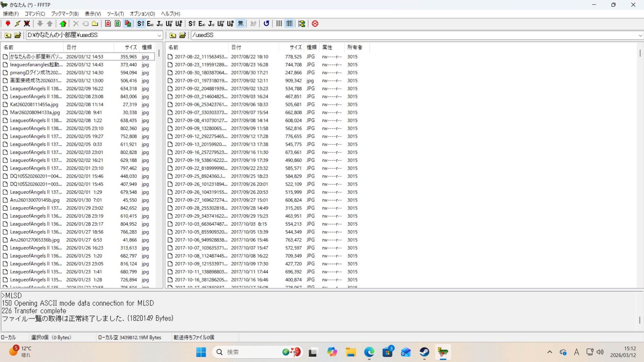Image resolution: width=644 pixels, height=362 pixels.
Task: Click the Quick Connect lightning icon
Action: coord(17,23)
